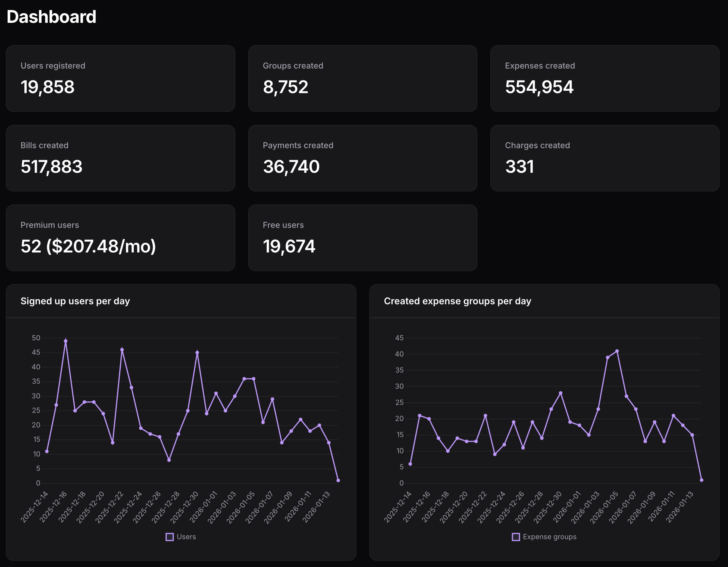Click the Premium users value 52 ($207.48/mo)

(x=88, y=247)
